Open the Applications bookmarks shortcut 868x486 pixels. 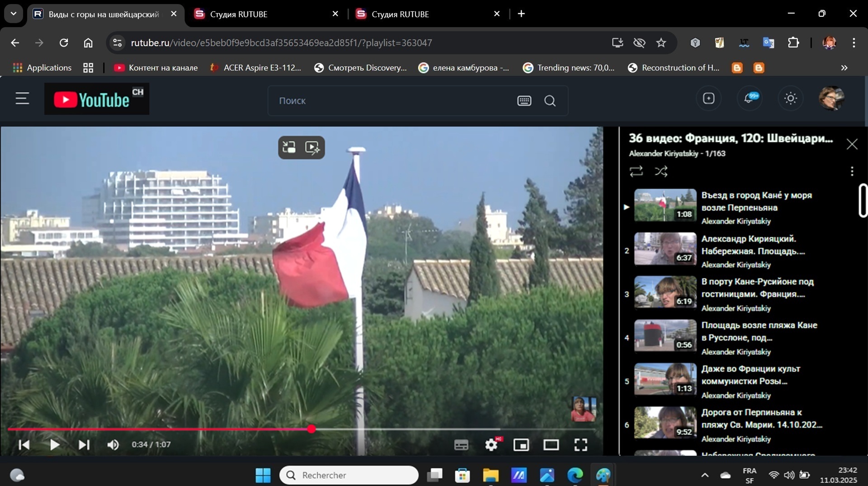pos(42,68)
